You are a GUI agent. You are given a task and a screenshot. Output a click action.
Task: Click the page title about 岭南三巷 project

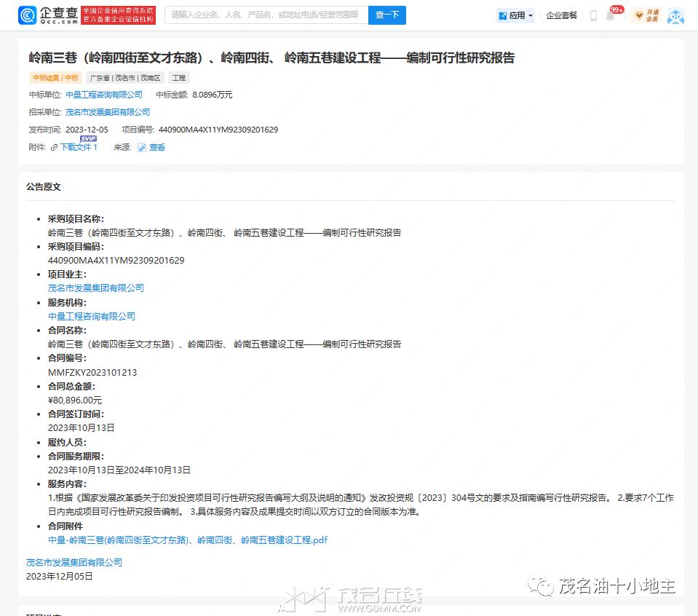pyautogui.click(x=271, y=58)
